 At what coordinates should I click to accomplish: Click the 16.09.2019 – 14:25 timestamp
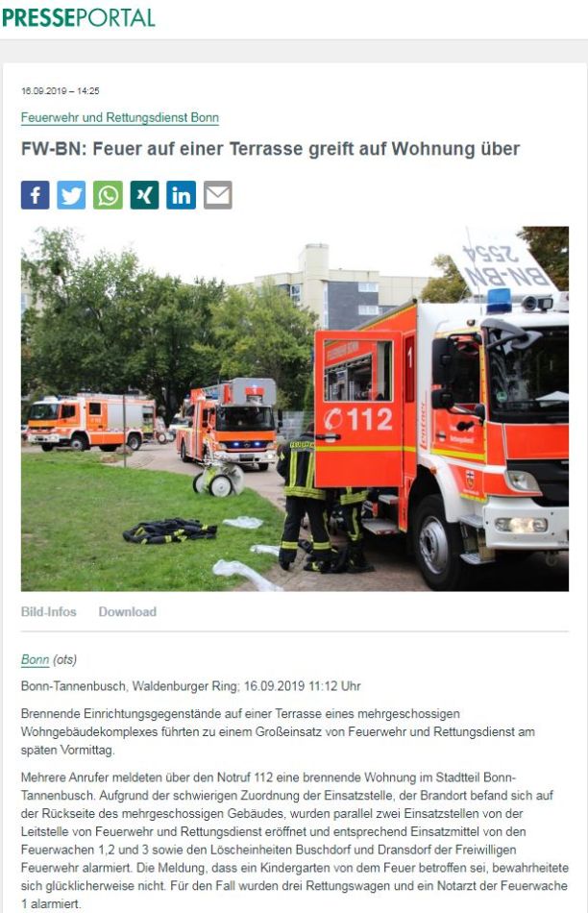click(x=60, y=91)
